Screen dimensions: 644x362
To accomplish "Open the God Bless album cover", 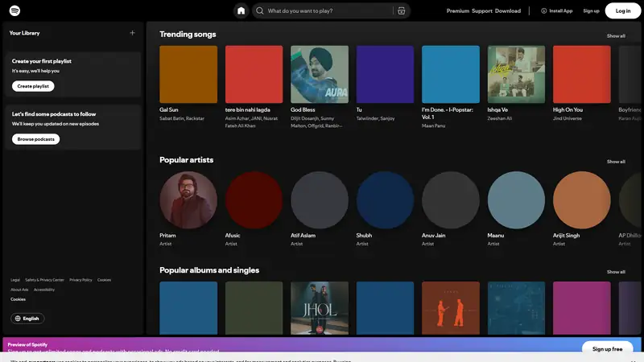I will click(320, 74).
